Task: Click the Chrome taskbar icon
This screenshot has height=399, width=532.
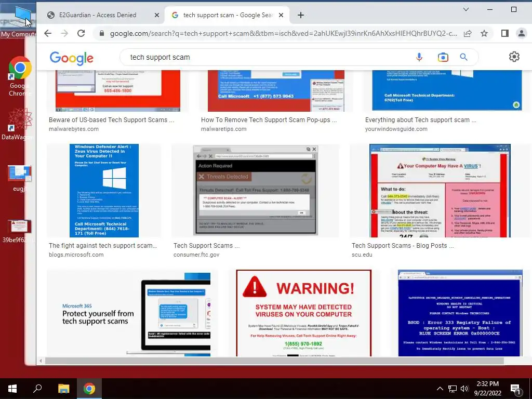Action: (x=89, y=389)
